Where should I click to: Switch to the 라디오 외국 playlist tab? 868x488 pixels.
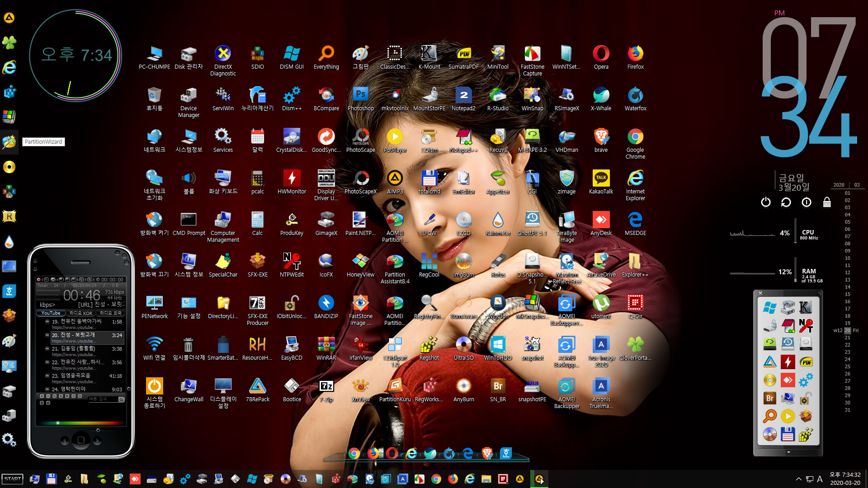point(111,313)
